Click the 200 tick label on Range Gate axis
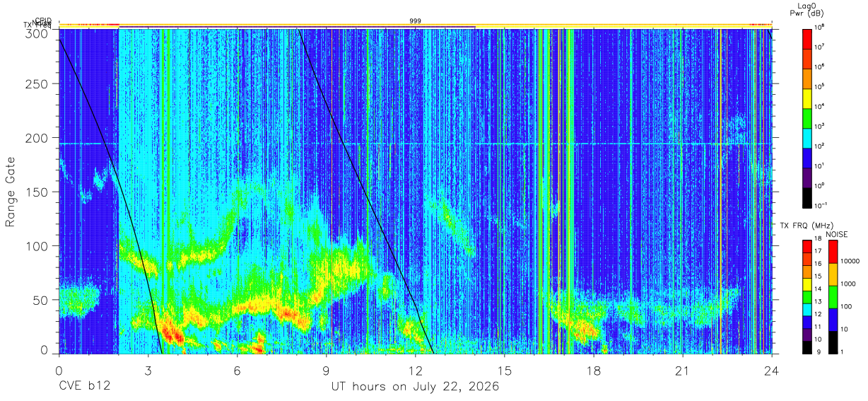Screen dimensions: 868x401 [37, 138]
